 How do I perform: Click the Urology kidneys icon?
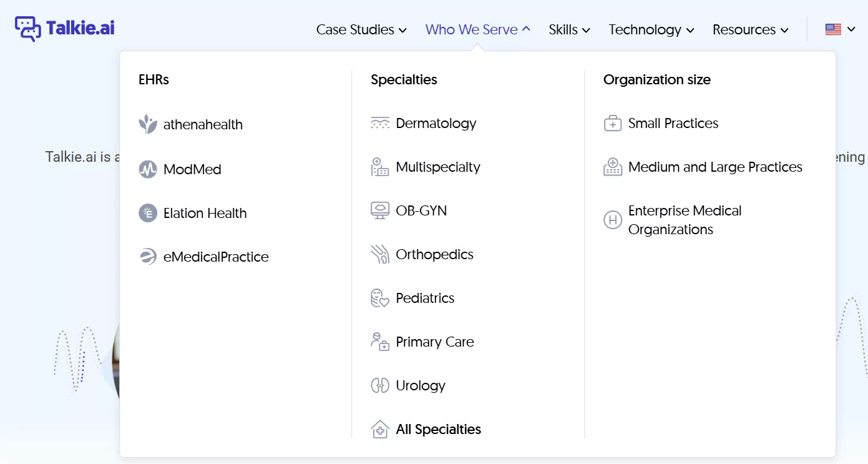(x=380, y=385)
